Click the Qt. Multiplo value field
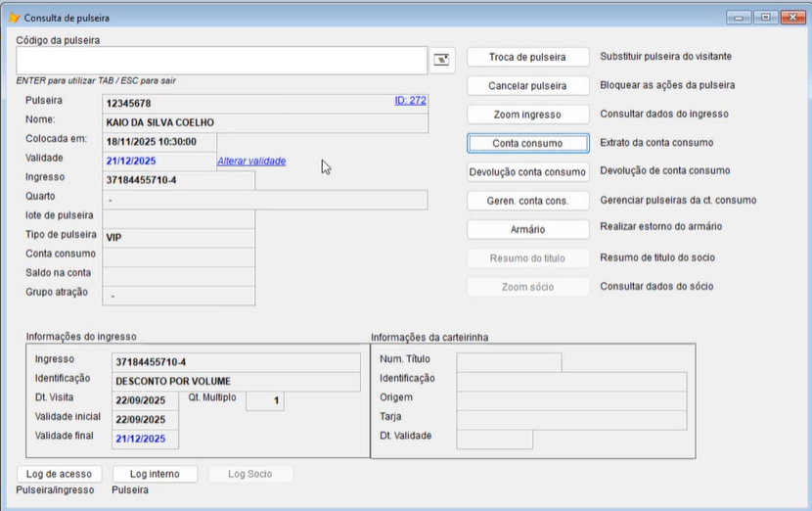Image resolution: width=812 pixels, height=511 pixels. [x=264, y=400]
